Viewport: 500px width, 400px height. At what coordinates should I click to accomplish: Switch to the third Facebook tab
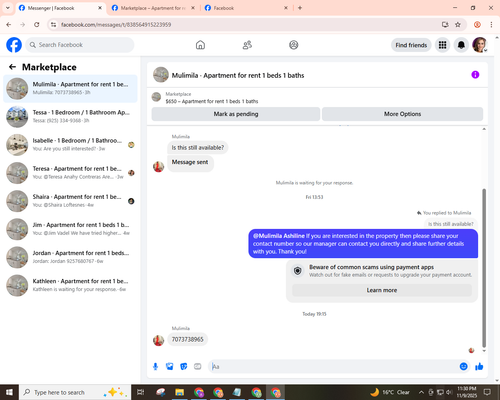pyautogui.click(x=247, y=8)
